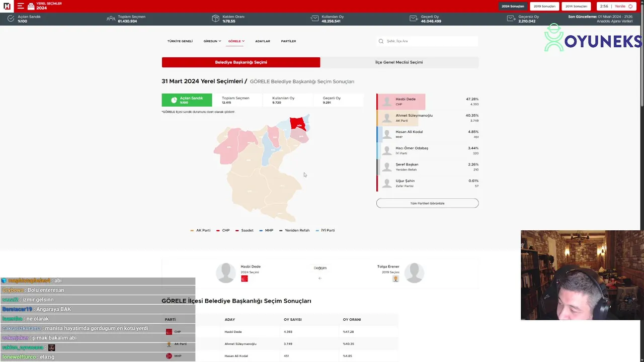Click the refresh icon beside Yenile

pyautogui.click(x=630, y=6)
